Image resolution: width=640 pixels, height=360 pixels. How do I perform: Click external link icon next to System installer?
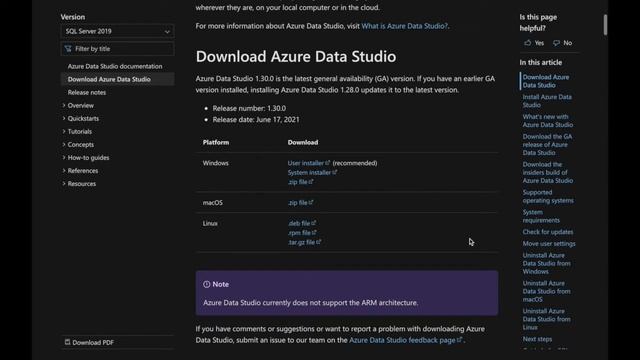click(335, 172)
